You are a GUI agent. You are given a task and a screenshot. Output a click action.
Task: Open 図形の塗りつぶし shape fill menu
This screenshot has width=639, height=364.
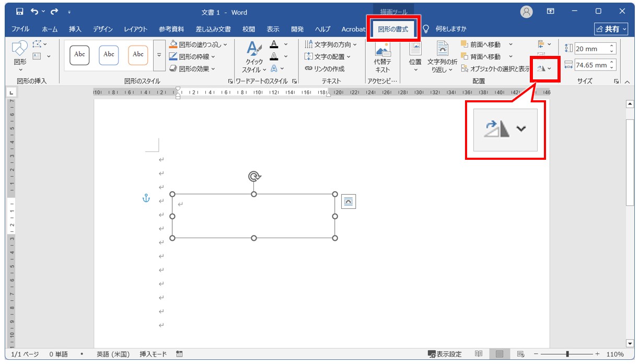coord(199,44)
